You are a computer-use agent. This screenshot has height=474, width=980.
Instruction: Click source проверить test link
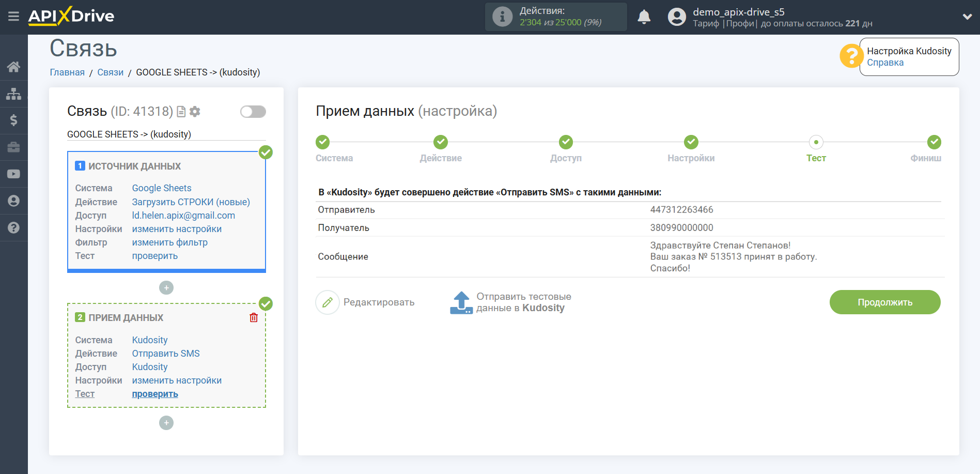[155, 256]
